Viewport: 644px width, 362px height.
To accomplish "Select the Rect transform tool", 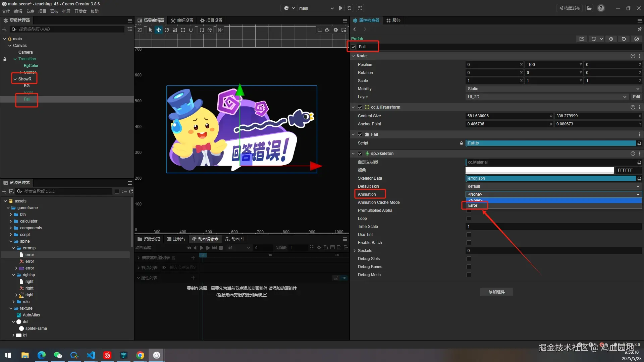I will click(183, 30).
